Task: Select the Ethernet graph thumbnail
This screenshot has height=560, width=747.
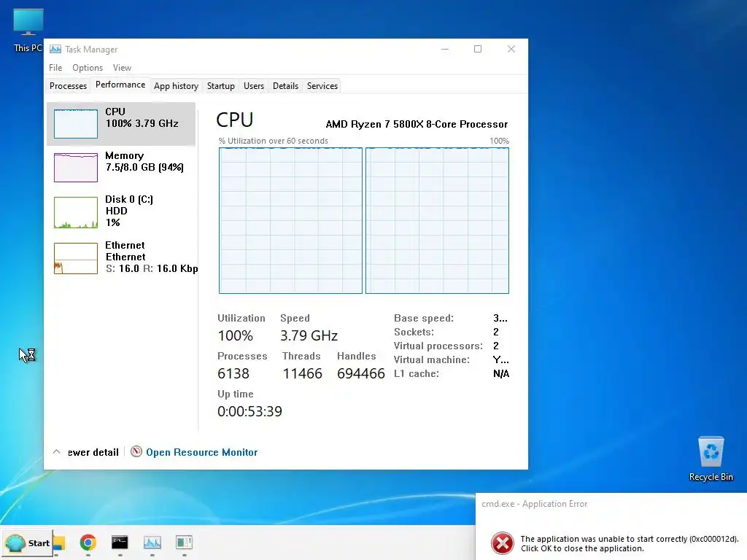Action: [x=76, y=259]
